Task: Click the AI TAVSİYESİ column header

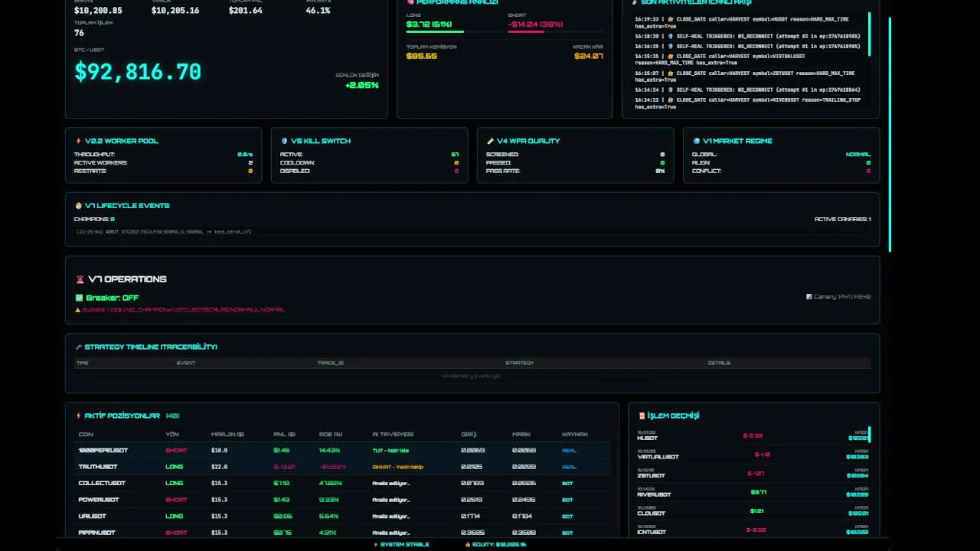Action: tap(393, 435)
